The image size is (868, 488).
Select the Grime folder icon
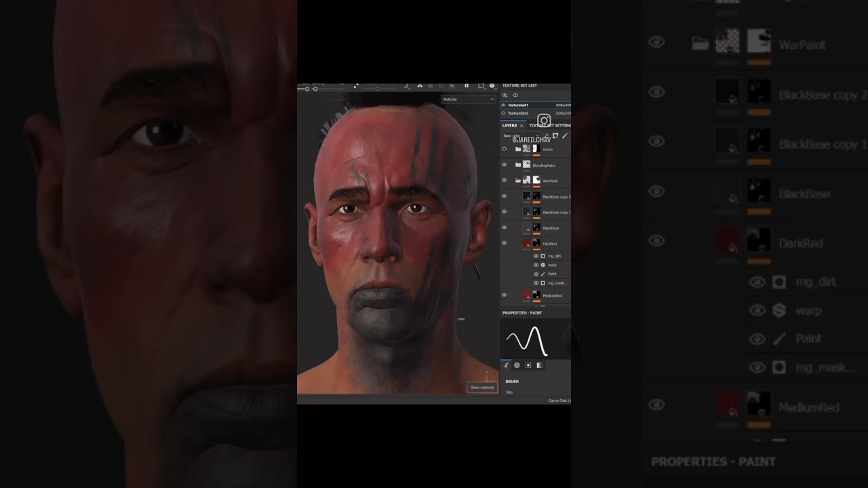[518, 149]
